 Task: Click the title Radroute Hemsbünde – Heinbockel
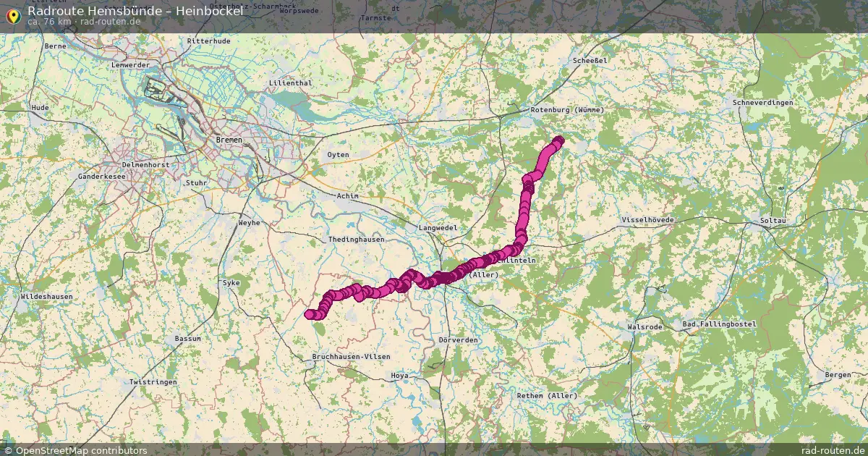coord(135,11)
